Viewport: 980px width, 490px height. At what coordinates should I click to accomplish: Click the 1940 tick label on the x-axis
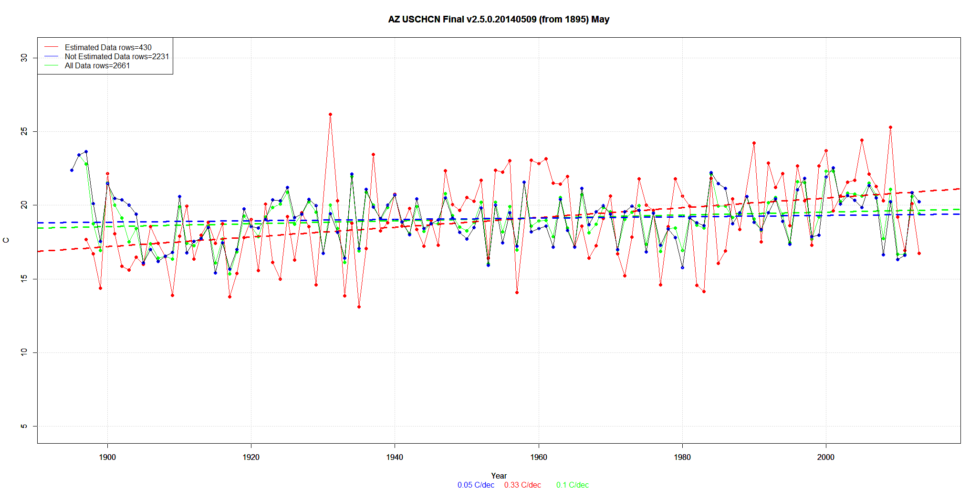coord(395,457)
